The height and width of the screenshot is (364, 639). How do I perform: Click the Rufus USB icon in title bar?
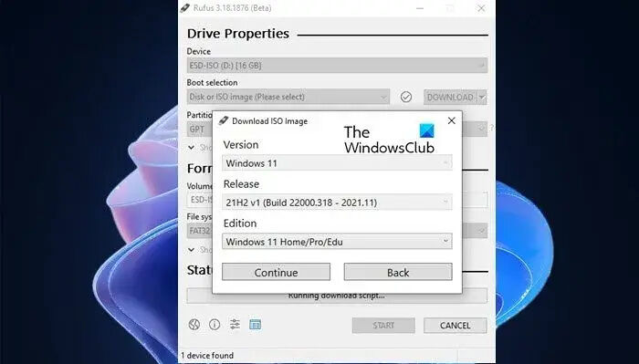185,7
